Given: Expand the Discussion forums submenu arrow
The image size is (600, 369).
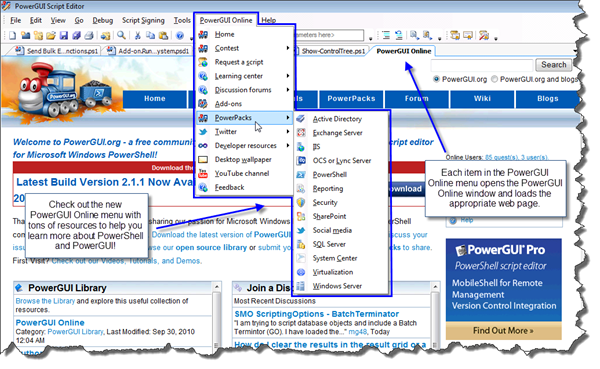Looking at the screenshot, I should (288, 90).
